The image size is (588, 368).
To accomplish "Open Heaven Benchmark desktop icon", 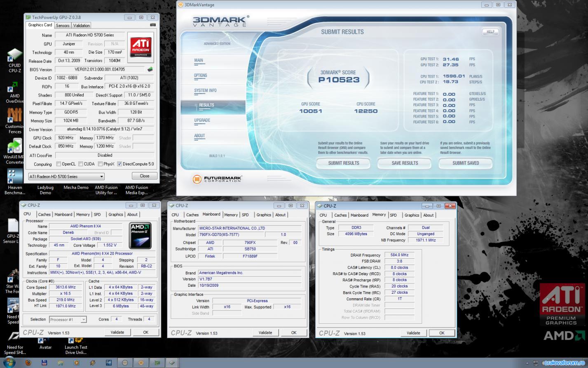I will (14, 182).
